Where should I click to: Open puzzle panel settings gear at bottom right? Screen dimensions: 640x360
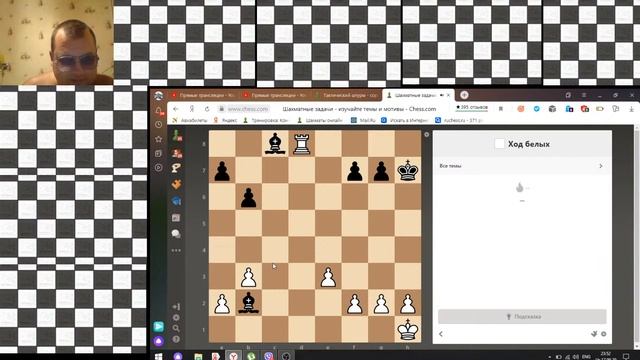[x=604, y=334]
